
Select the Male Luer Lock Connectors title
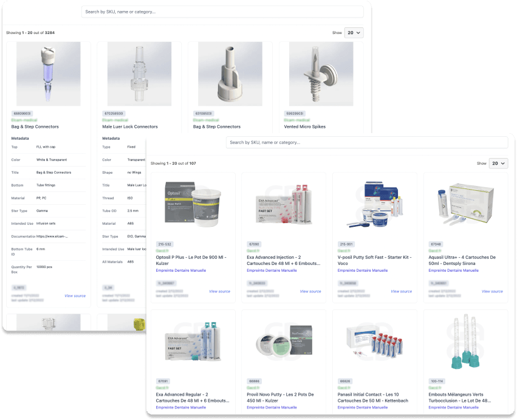coord(130,126)
